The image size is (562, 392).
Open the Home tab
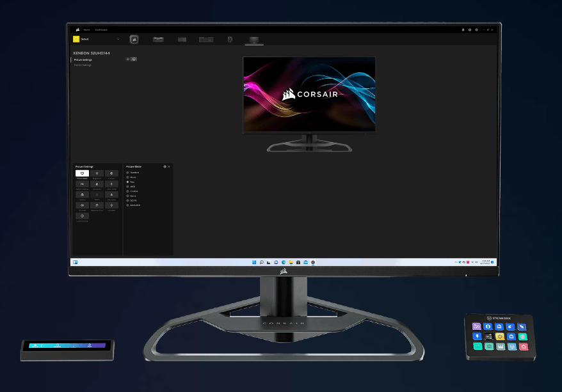tap(86, 29)
